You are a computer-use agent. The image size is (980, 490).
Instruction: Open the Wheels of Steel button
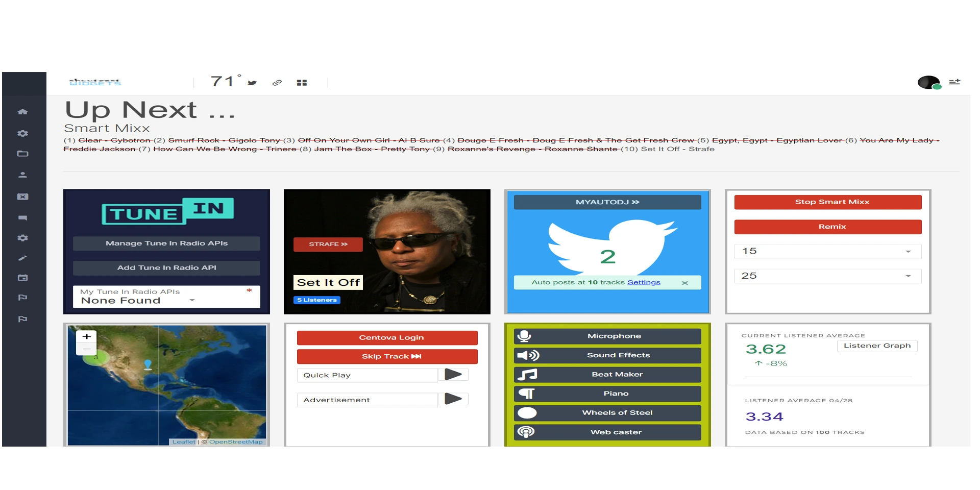(607, 413)
